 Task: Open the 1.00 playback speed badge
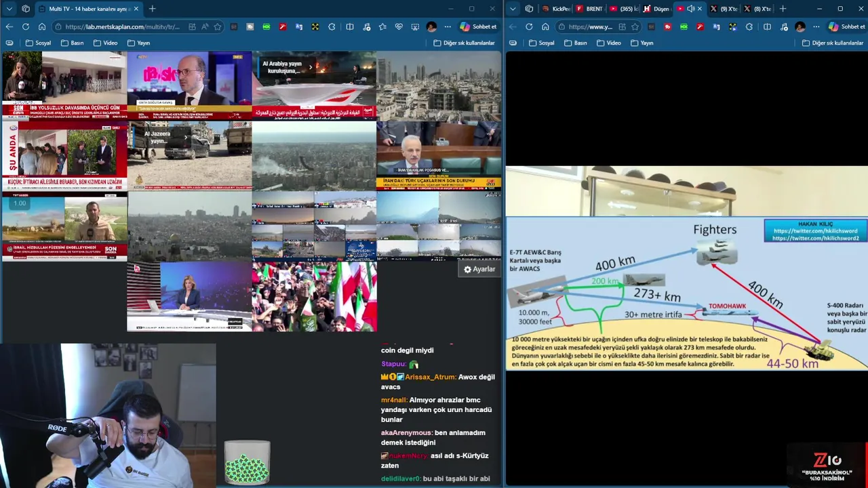pyautogui.click(x=20, y=203)
